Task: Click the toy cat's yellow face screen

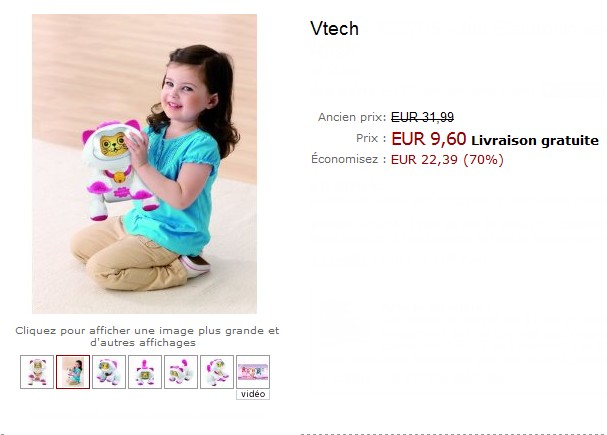Action: [113, 145]
